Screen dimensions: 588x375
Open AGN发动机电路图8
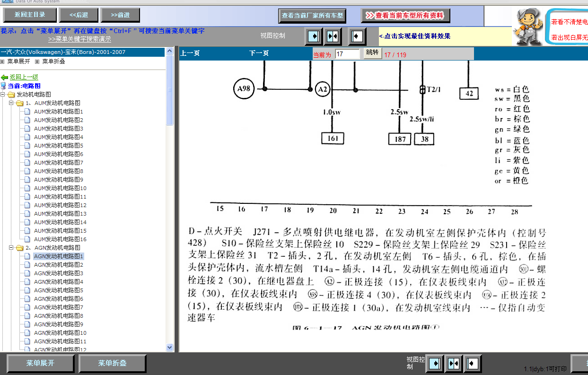coord(58,316)
